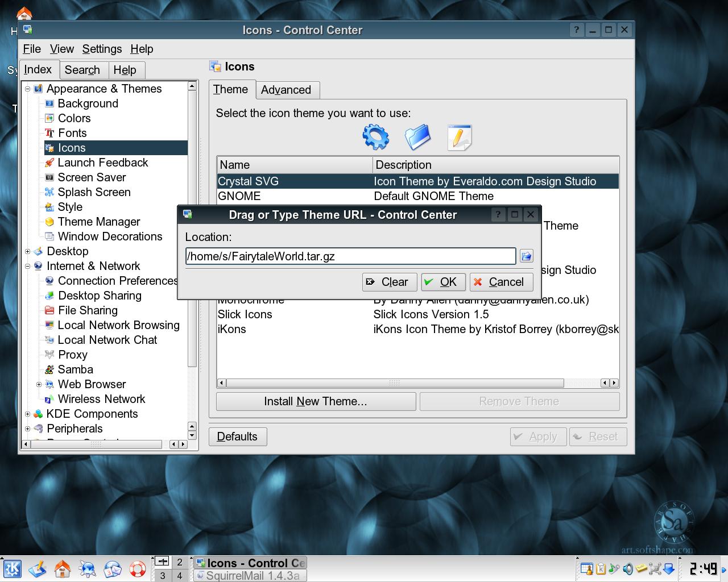Open the View menu
This screenshot has height=582, width=728.
(x=61, y=49)
